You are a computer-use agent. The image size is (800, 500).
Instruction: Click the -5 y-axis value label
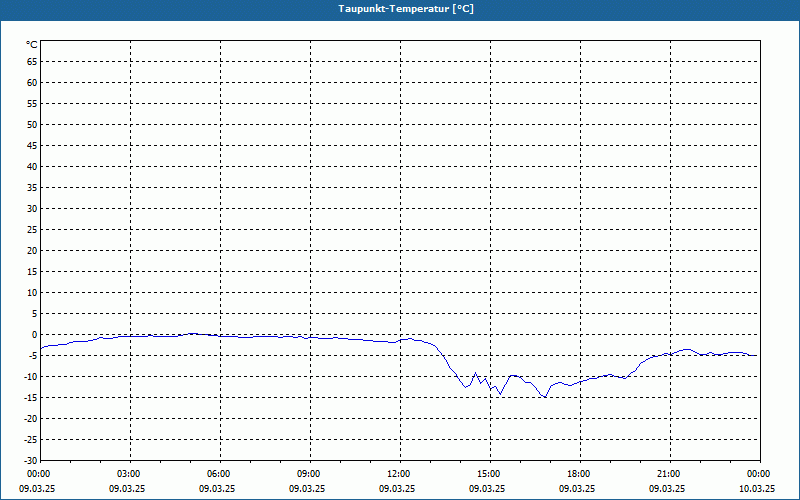click(x=33, y=356)
